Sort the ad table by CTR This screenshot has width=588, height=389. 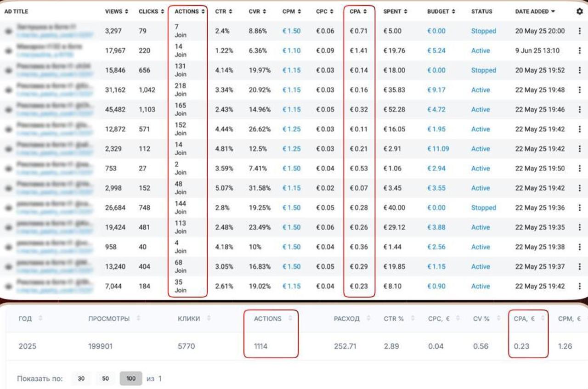(223, 11)
